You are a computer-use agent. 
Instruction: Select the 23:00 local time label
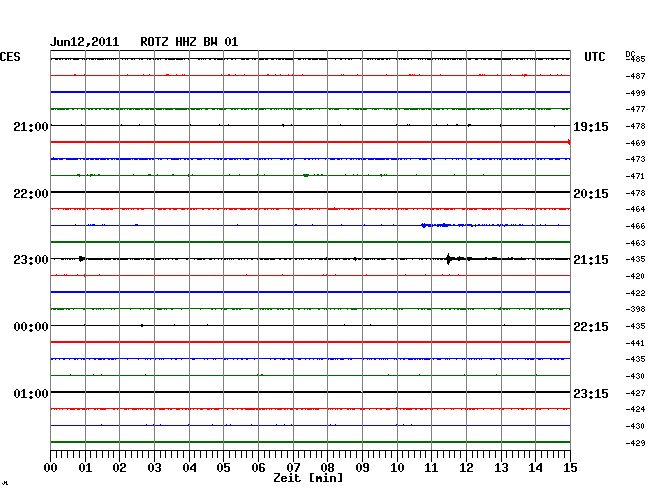31,260
